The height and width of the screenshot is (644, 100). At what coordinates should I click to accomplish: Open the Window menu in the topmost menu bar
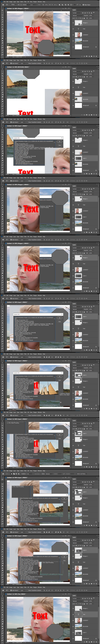click(40, 2)
